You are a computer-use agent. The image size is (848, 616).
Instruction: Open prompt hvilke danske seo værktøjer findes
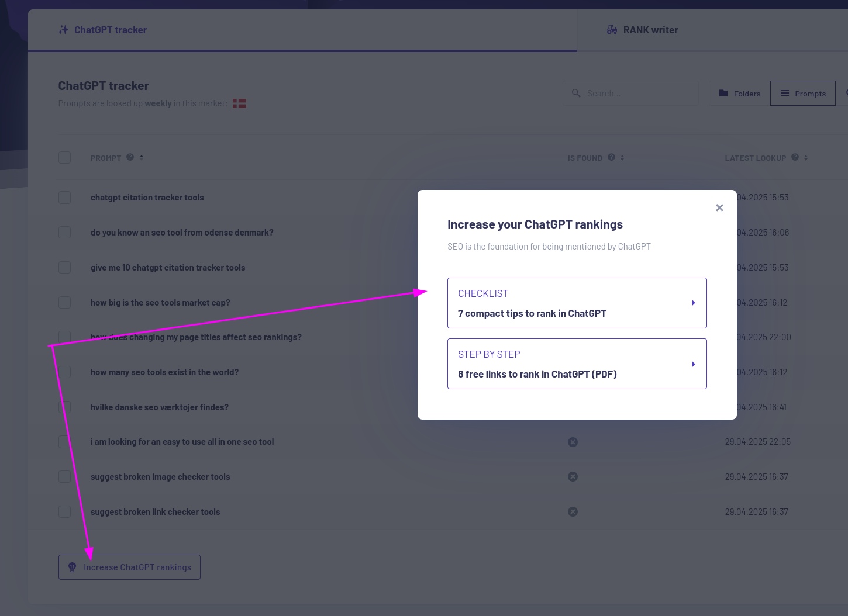click(160, 407)
